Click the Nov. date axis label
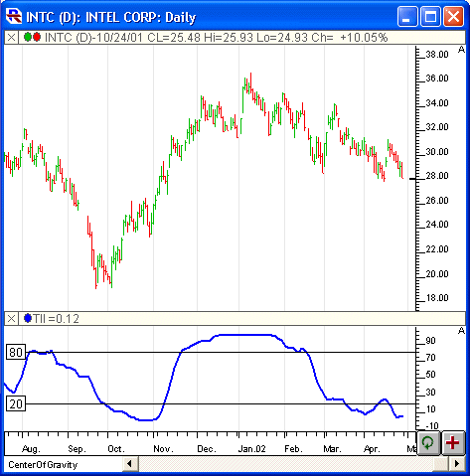Screen dimensions: 470x476 coord(163,449)
